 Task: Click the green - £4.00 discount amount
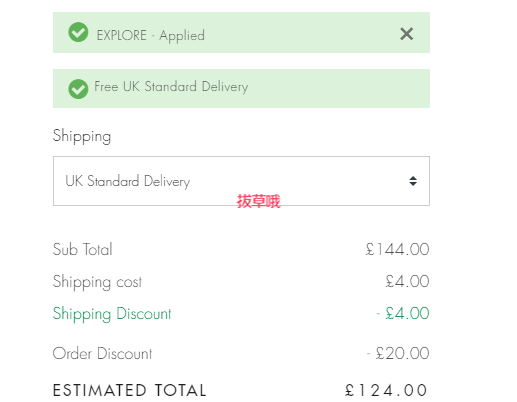click(x=403, y=313)
